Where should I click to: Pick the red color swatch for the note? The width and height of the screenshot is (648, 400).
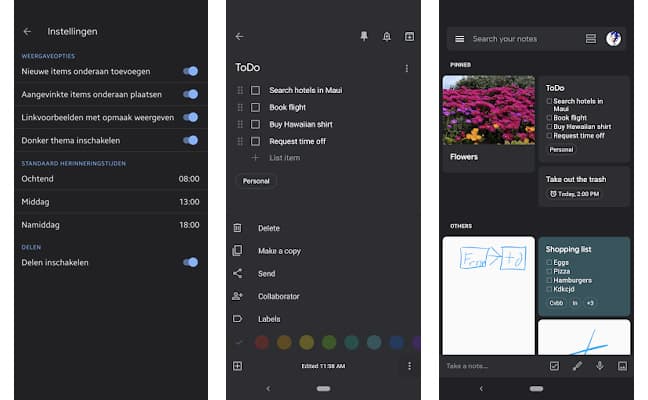click(x=262, y=342)
